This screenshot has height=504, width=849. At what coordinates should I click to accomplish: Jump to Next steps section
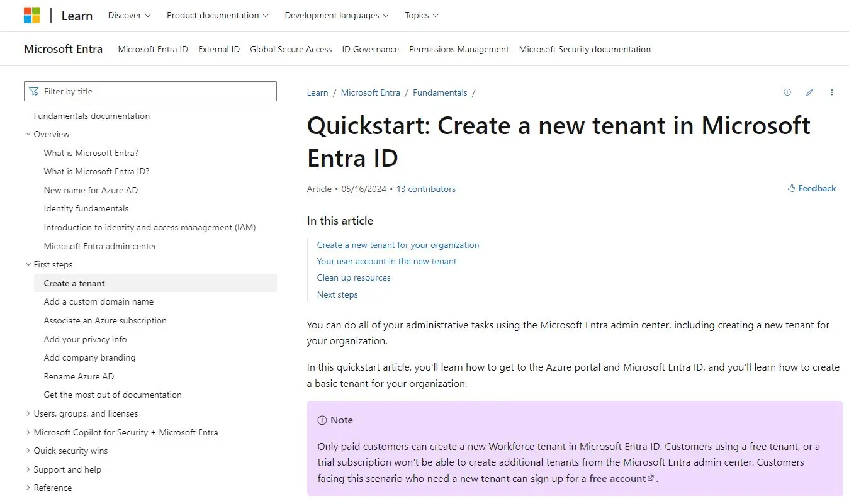tap(337, 294)
